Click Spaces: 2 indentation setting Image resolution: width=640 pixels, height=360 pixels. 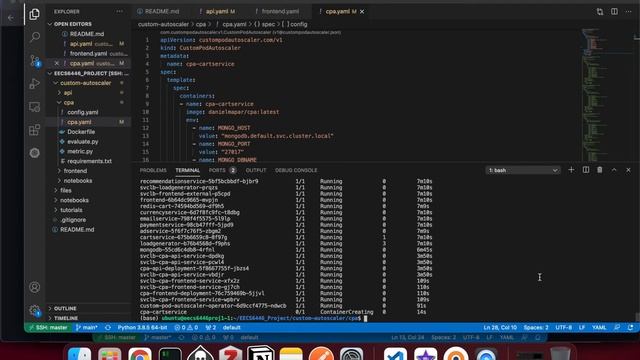click(x=536, y=327)
